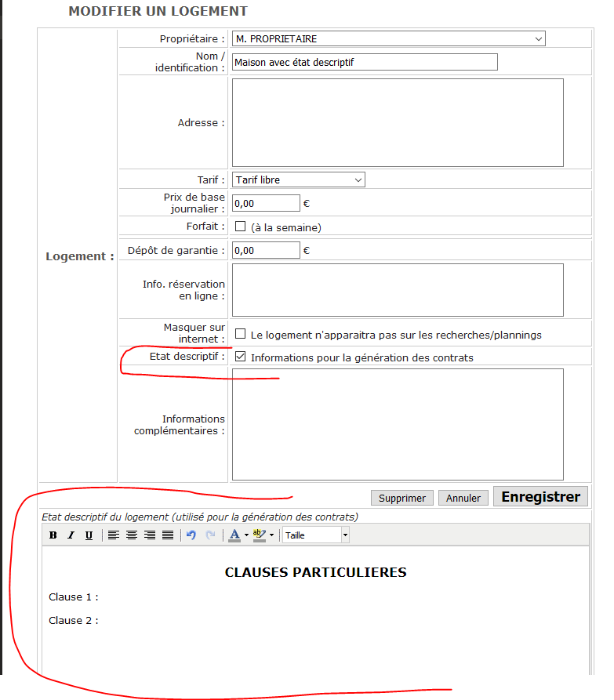614x700 pixels.
Task: Click the Dépôt de garantie field
Action: point(266,250)
